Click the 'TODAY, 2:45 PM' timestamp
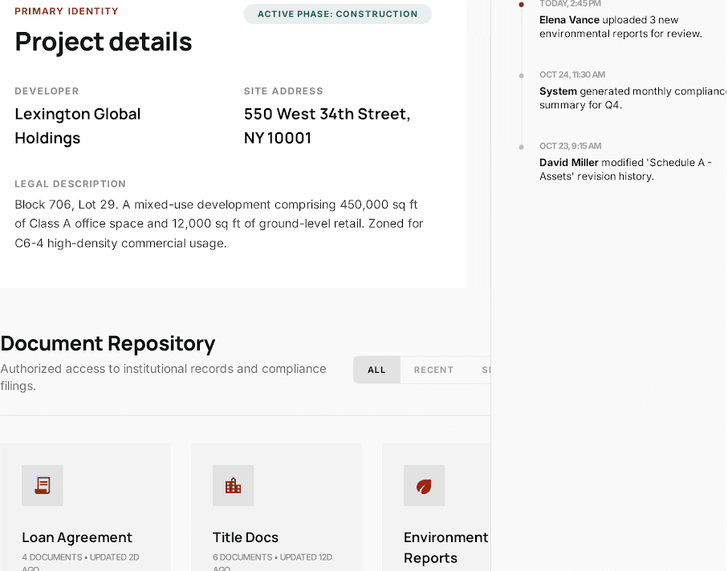Image resolution: width=728 pixels, height=571 pixels. [x=570, y=4]
